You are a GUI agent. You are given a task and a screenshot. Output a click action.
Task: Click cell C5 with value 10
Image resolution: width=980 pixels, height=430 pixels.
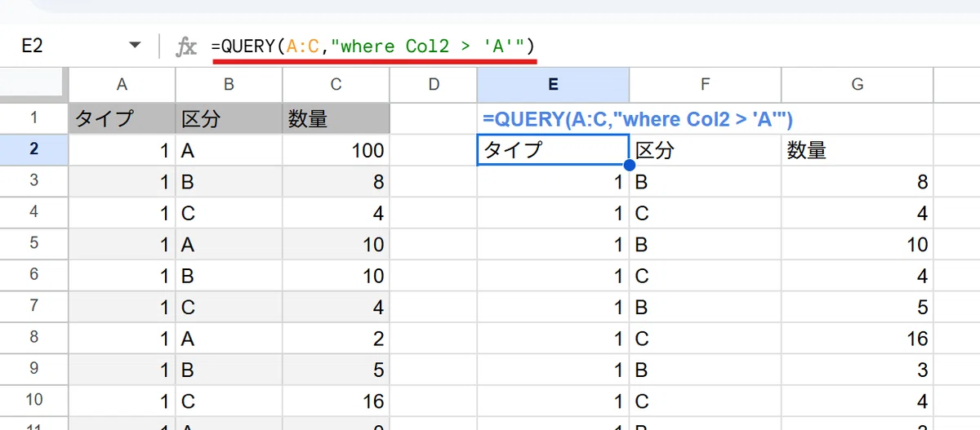coord(336,243)
